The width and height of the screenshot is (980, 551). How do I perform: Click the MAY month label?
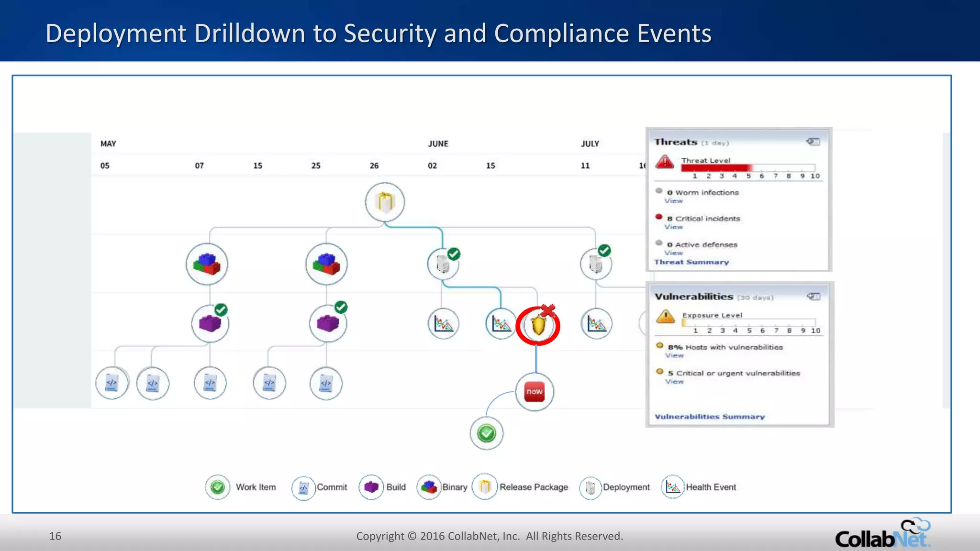[108, 143]
